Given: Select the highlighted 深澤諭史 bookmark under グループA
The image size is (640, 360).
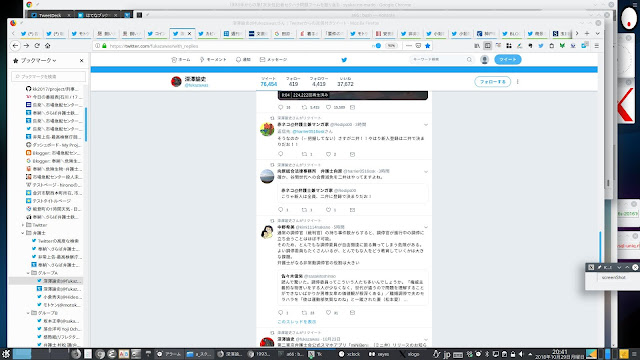Looking at the screenshot, I should [47, 281].
